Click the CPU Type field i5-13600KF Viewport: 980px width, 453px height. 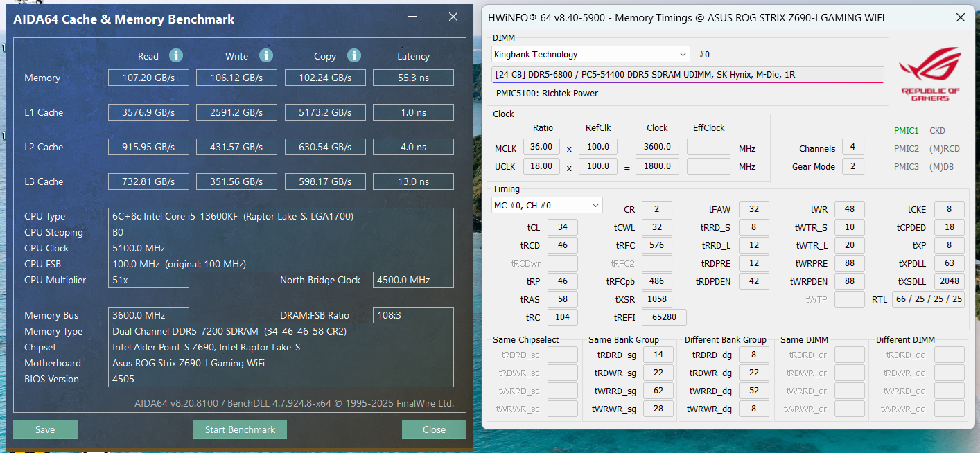click(281, 216)
